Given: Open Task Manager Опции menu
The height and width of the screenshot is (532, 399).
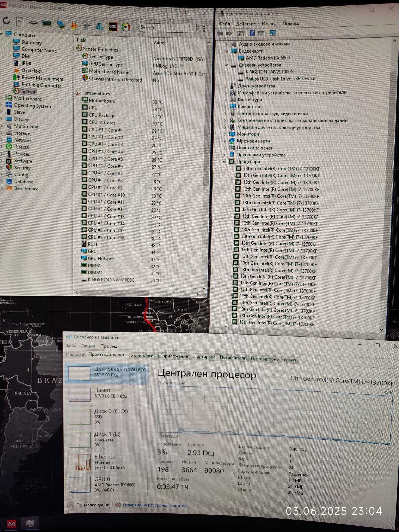Looking at the screenshot, I should [88, 346].
